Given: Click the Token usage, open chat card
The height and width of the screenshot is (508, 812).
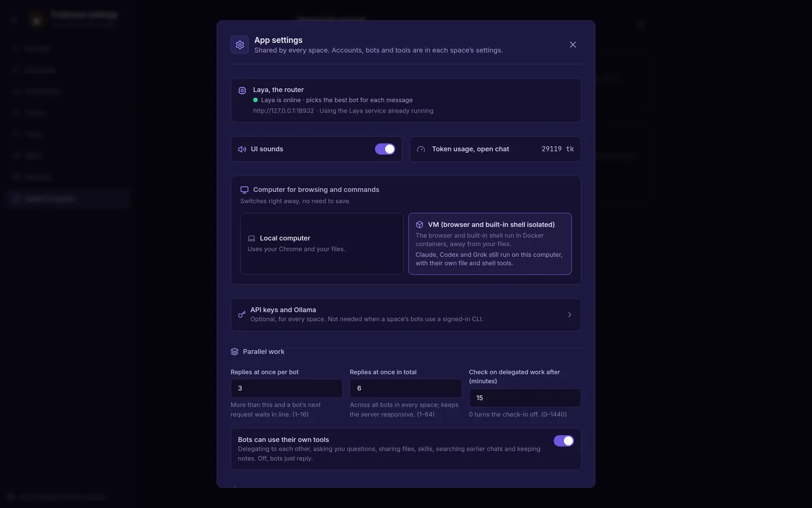Looking at the screenshot, I should click(x=495, y=149).
